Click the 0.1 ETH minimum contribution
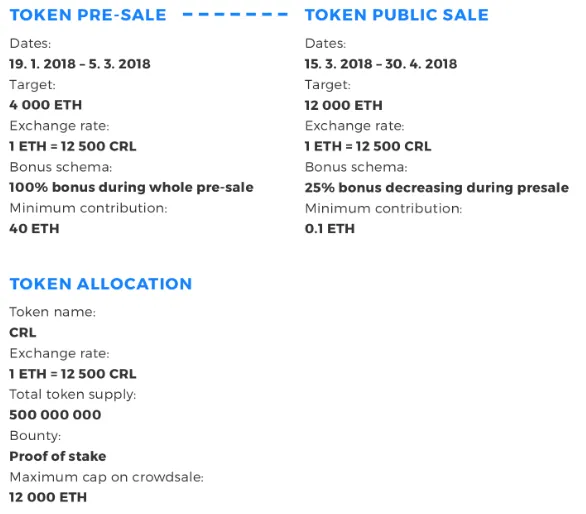This screenshot has width=586, height=514. click(x=330, y=228)
